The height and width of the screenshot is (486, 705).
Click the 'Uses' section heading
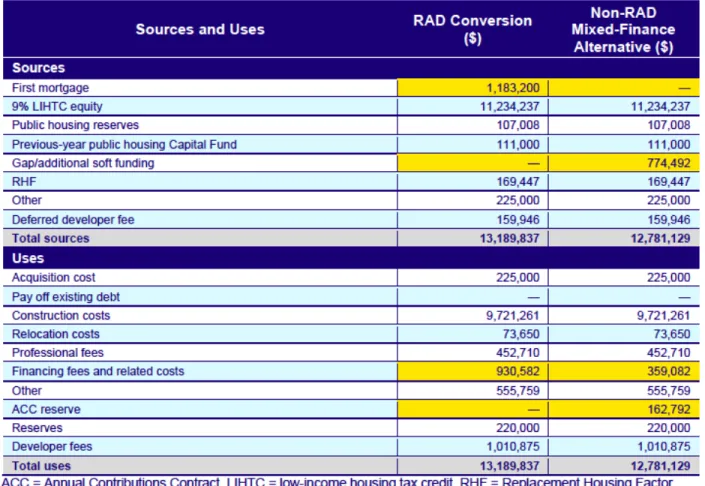click(28, 258)
